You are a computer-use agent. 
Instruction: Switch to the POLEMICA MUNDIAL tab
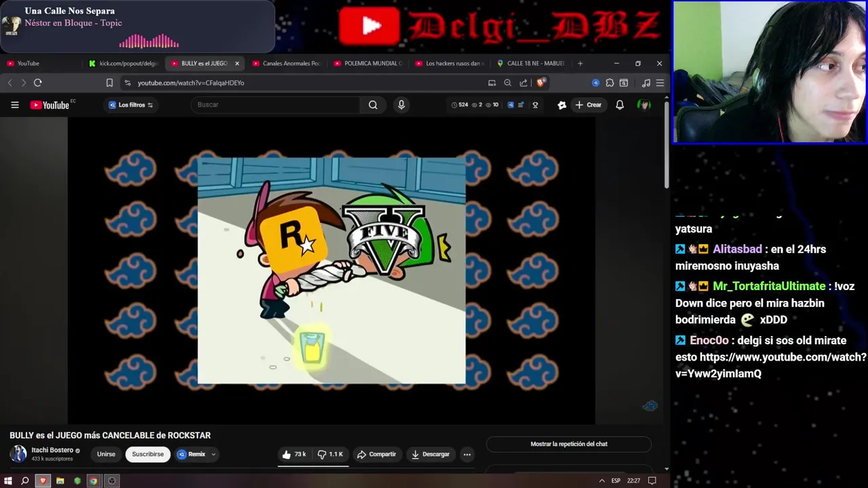368,64
